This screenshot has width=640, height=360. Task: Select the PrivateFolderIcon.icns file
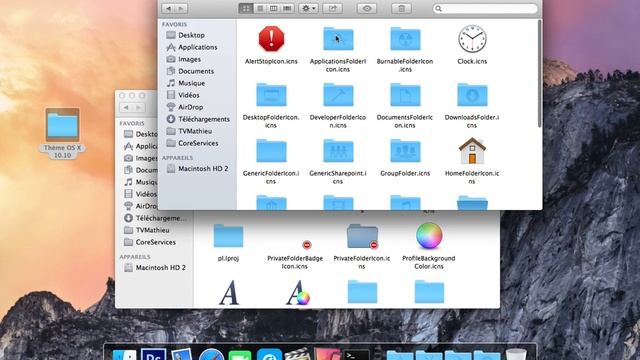coord(362,236)
